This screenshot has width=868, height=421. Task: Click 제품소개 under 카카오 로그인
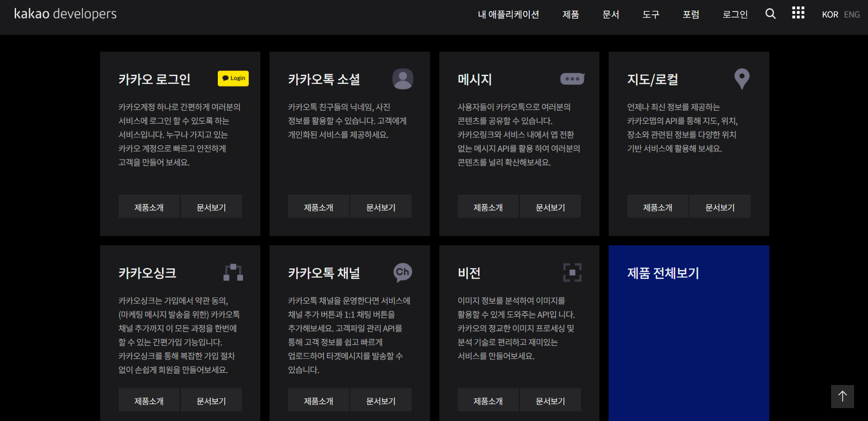[149, 206]
